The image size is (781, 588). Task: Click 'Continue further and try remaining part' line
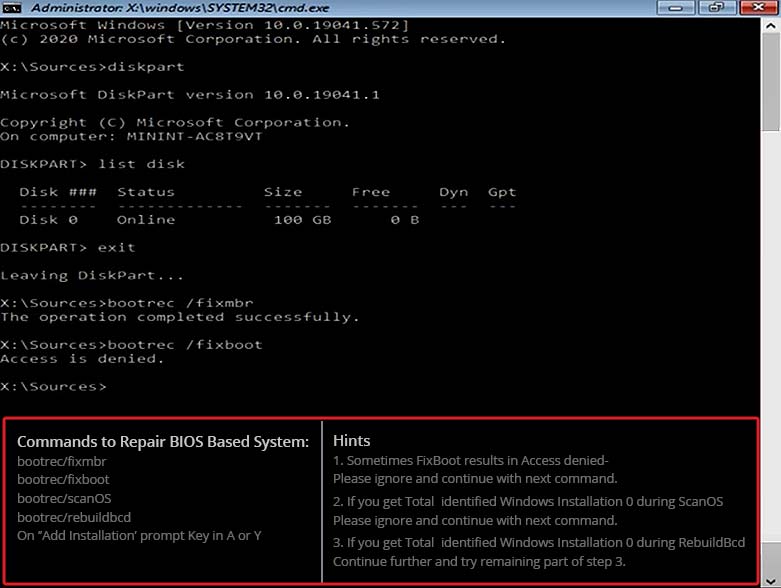pos(479,562)
